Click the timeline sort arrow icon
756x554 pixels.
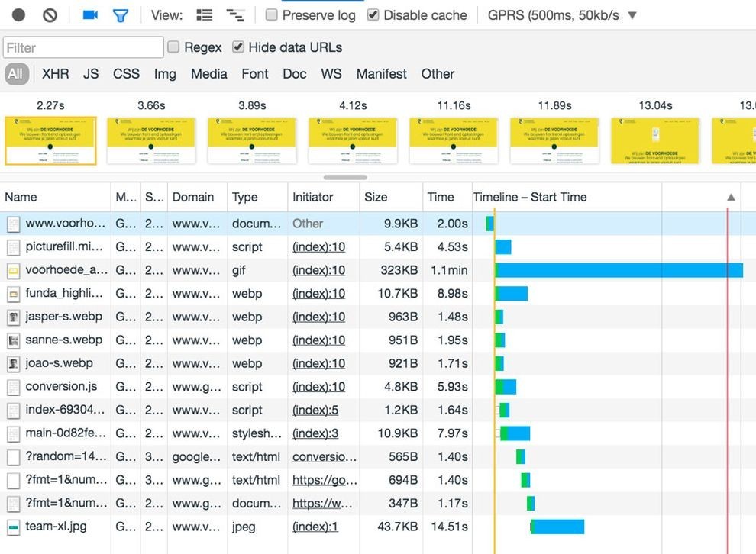coord(731,197)
